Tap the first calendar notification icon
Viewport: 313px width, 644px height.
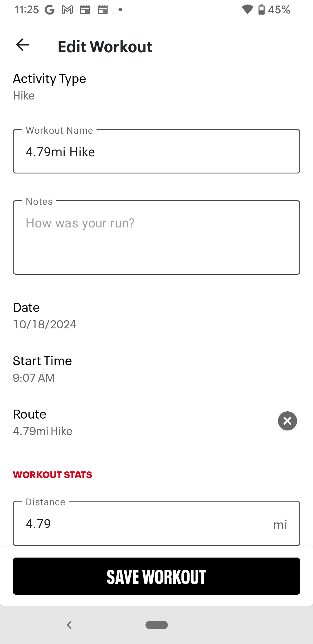[85, 10]
